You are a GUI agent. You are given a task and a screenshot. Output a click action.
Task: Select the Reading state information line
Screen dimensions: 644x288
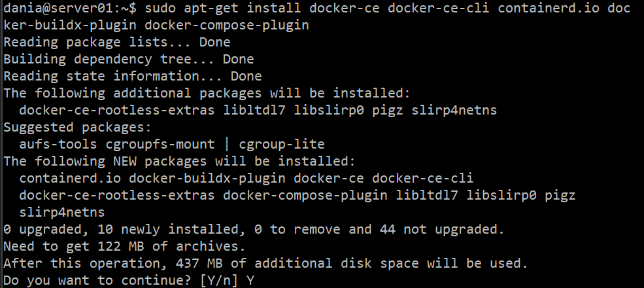[x=132, y=77]
